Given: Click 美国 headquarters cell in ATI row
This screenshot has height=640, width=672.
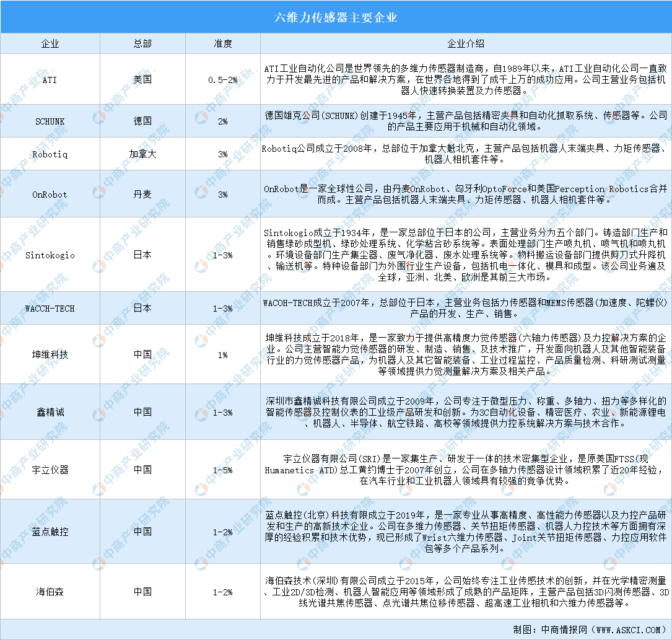Looking at the screenshot, I should (142, 80).
